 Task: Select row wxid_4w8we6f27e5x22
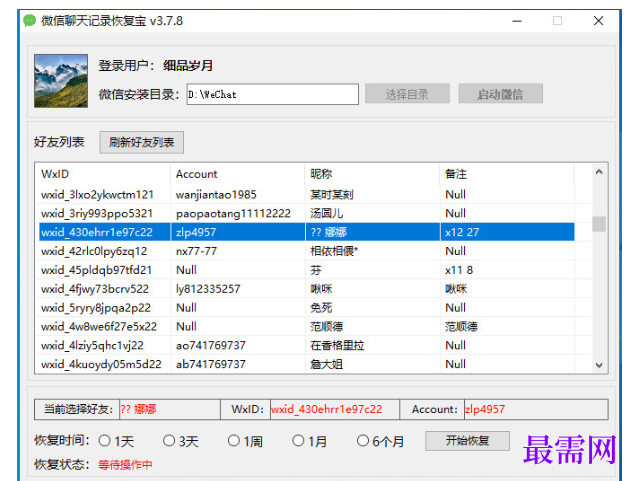click(307, 326)
